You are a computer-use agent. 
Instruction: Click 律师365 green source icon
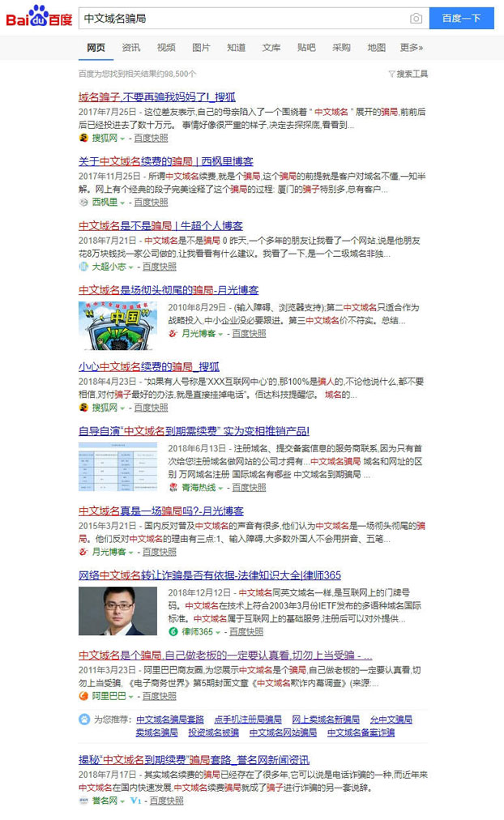point(173,632)
